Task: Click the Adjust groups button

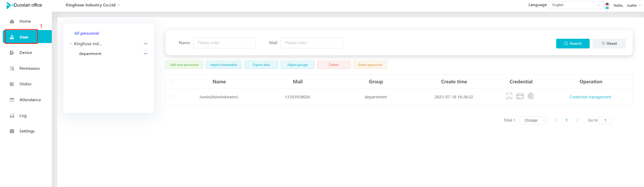Action: click(297, 65)
